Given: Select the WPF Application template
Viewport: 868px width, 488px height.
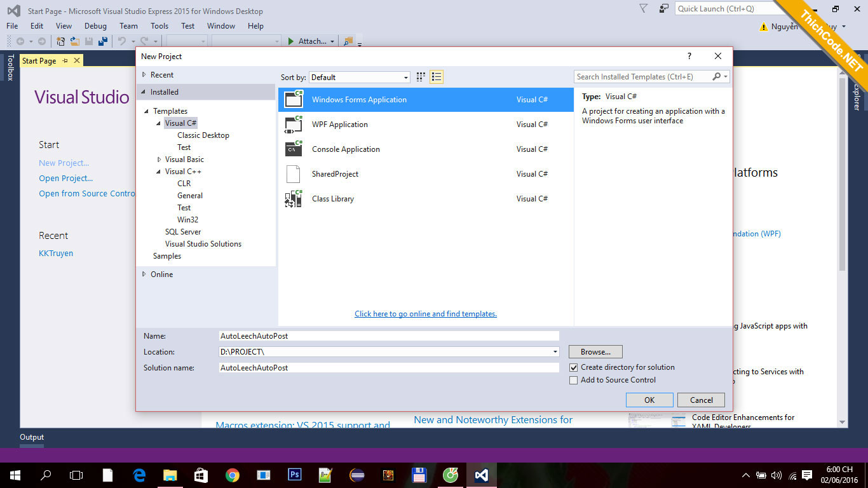Looking at the screenshot, I should pos(426,125).
